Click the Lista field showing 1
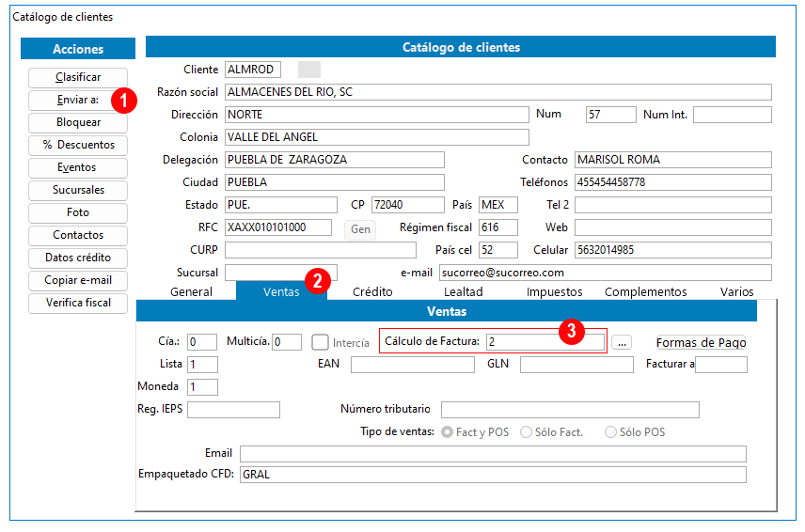The image size is (805, 532). [x=202, y=365]
